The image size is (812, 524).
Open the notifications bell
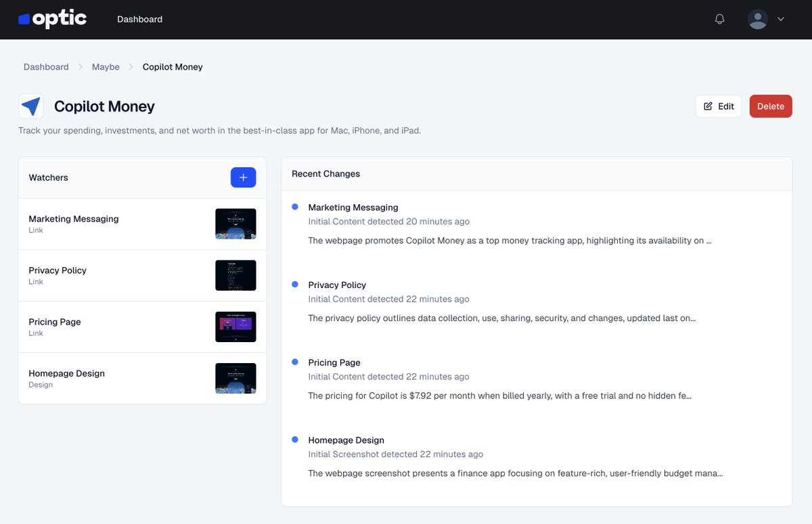click(x=720, y=19)
